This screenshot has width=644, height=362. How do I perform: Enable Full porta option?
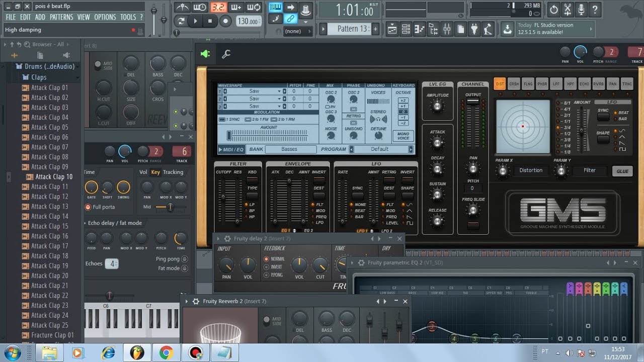(88, 207)
